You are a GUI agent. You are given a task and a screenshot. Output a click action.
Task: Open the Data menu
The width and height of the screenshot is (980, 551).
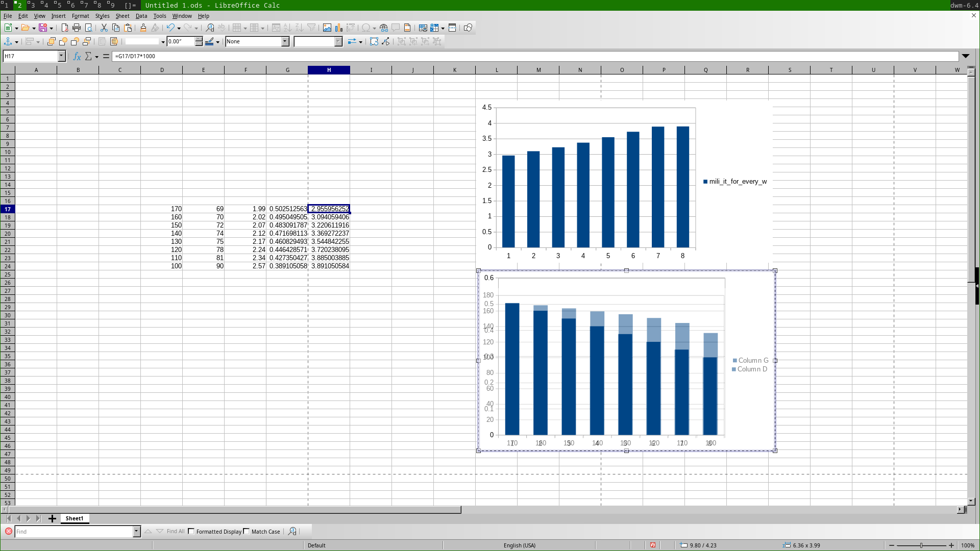click(141, 16)
